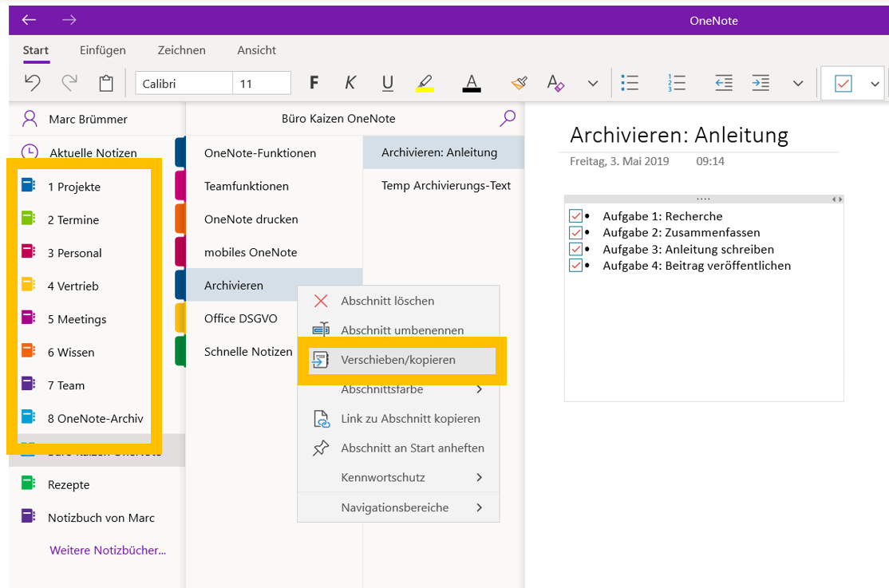The image size is (889, 588).
Task: Open the Einfügen tab
Action: [103, 50]
